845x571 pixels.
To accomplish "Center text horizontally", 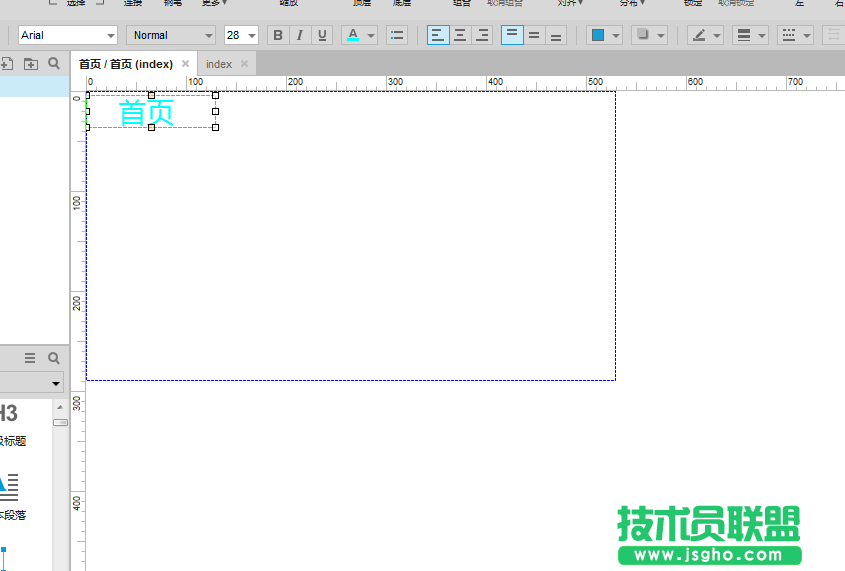I will pos(460,36).
